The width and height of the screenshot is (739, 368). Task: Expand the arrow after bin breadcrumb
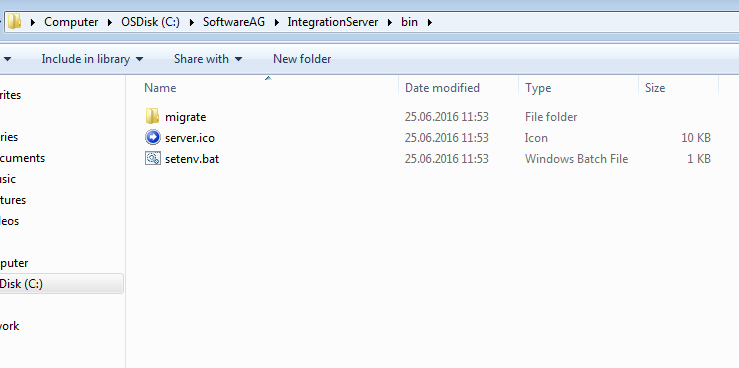429,22
